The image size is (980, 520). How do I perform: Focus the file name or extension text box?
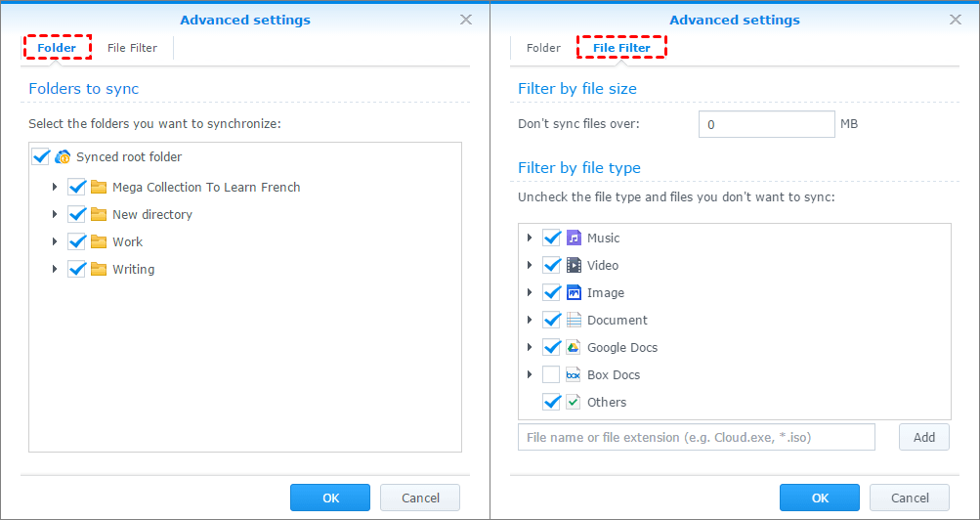click(696, 437)
